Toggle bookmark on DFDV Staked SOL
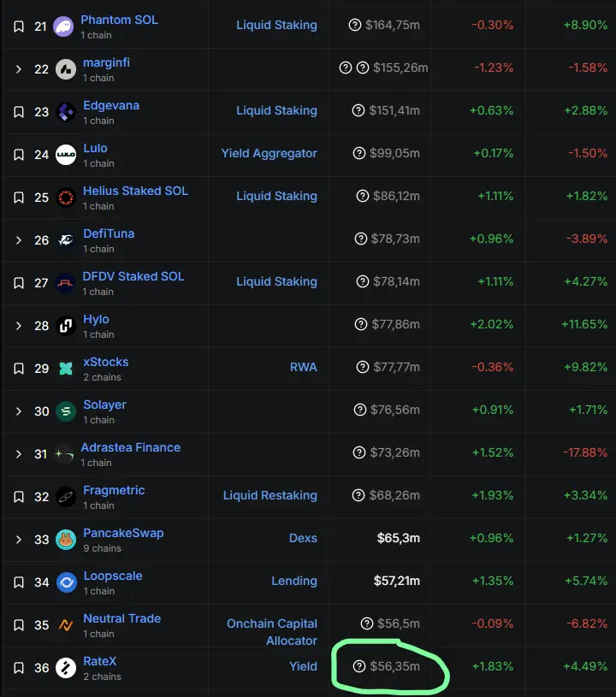 coord(19,283)
